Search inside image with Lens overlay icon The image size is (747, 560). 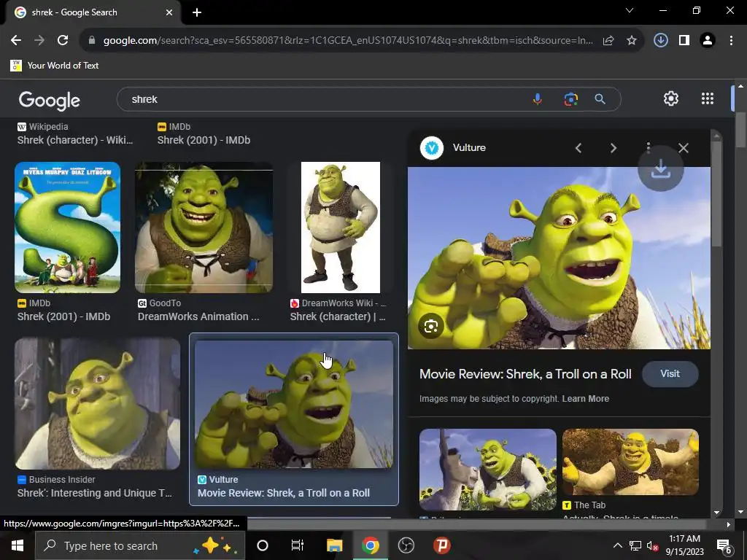click(430, 326)
